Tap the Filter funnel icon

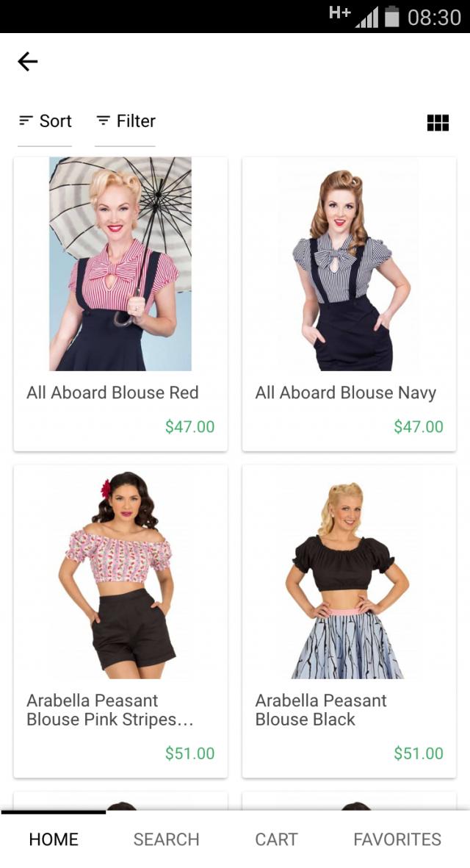tap(103, 121)
